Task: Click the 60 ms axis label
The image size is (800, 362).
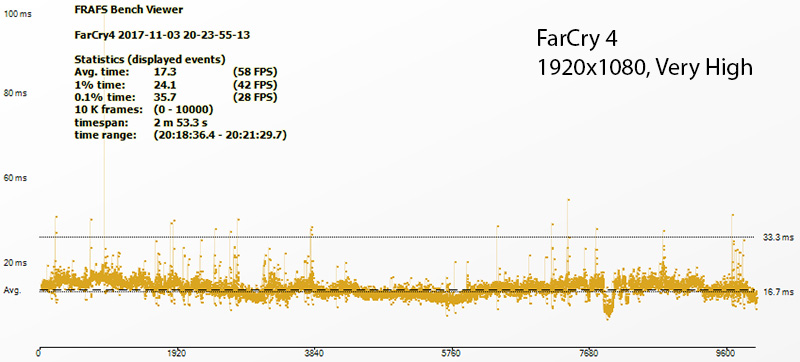Action: pos(15,178)
